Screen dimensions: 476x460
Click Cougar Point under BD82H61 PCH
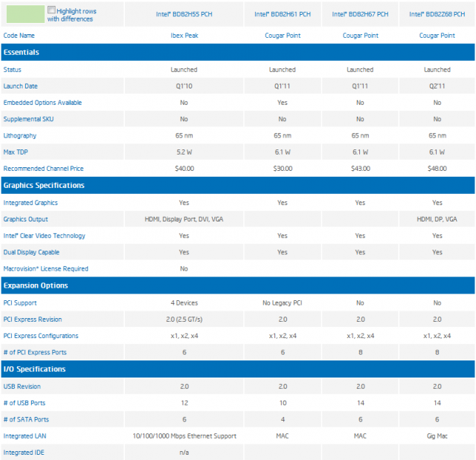283,36
